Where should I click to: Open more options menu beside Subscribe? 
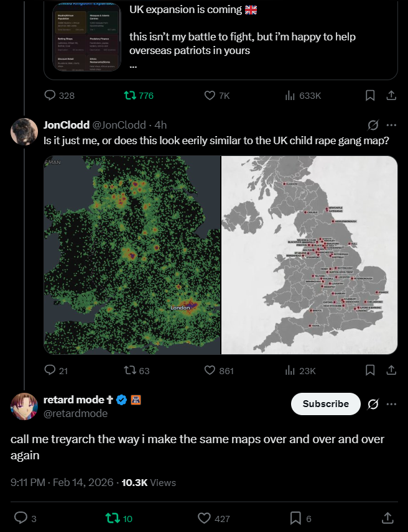pos(391,404)
